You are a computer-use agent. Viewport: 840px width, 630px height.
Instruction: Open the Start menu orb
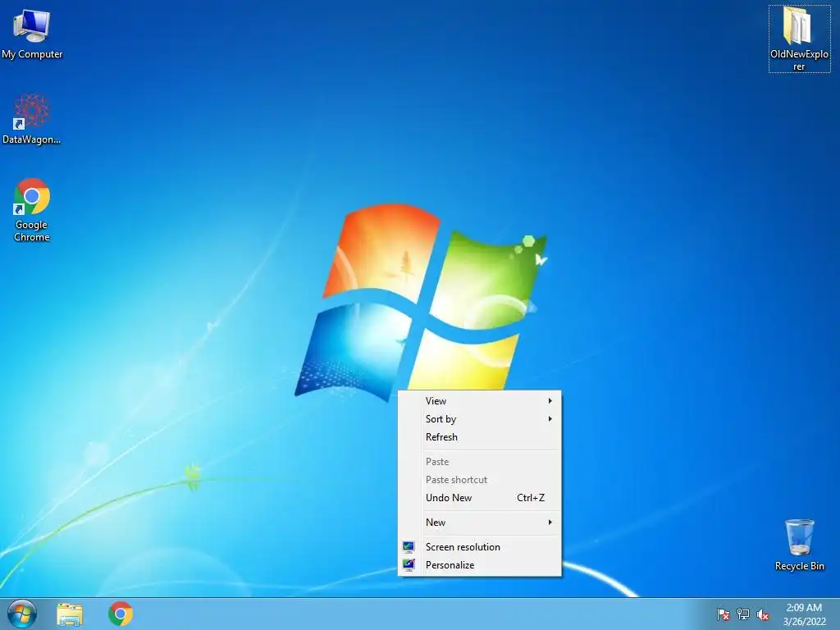click(x=22, y=614)
